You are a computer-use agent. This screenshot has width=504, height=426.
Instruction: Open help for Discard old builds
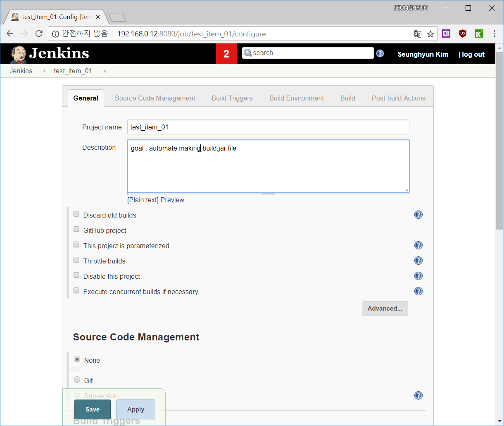pyautogui.click(x=418, y=215)
